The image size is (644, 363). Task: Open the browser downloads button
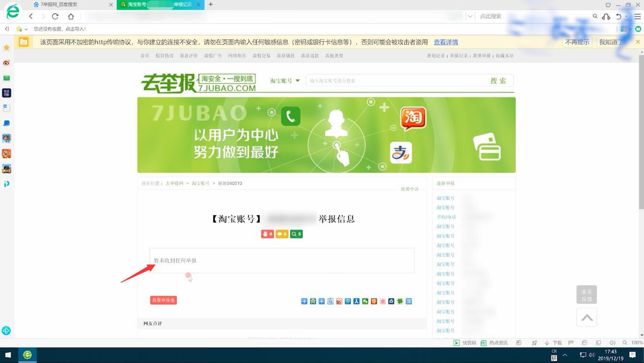tap(553, 343)
